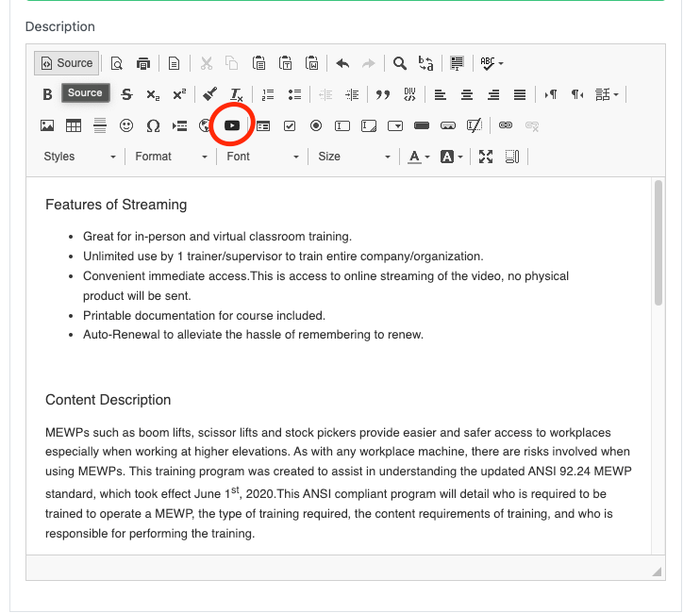The width and height of the screenshot is (700, 613).
Task: Insert a checkbox form field
Action: 290,125
